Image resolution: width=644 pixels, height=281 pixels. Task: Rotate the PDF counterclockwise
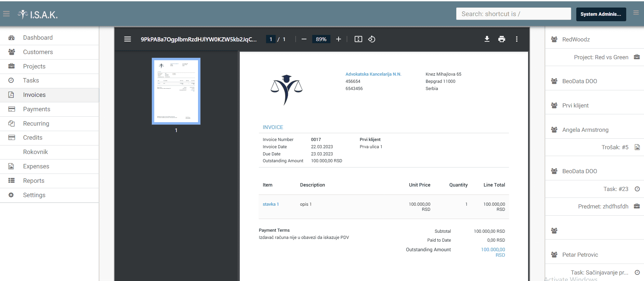point(372,39)
